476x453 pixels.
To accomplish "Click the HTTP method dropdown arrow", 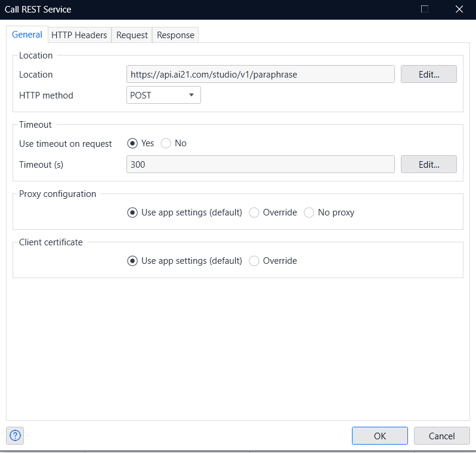I will click(191, 95).
